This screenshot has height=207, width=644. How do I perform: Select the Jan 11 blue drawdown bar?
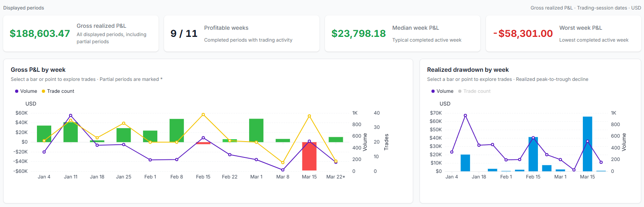pos(465,163)
